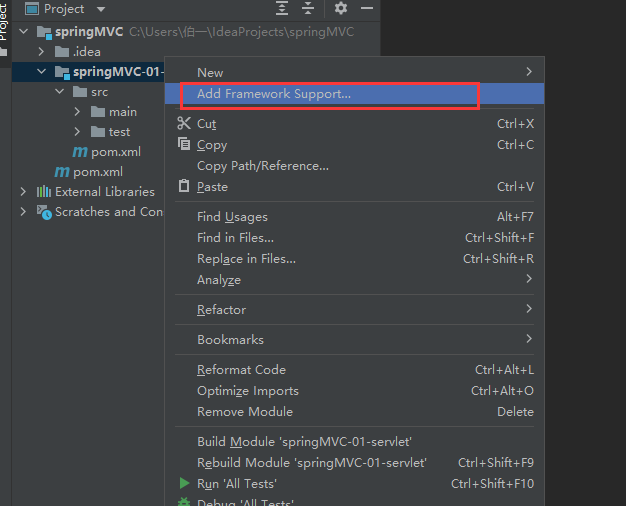Image resolution: width=626 pixels, height=506 pixels.
Task: Click the Bookmarks submenu arrow
Action: point(529,339)
